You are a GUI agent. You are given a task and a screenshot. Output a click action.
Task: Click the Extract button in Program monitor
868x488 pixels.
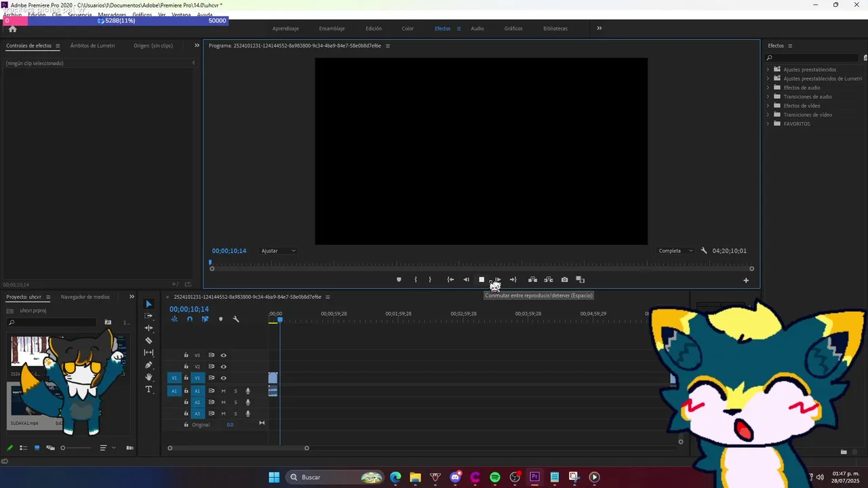point(549,279)
